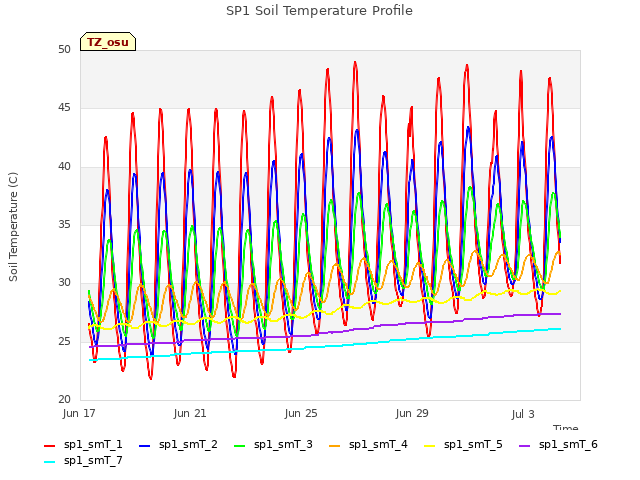
Task: Click the cyan sp1_smT_7 legend swatch
Action: [x=49, y=462]
